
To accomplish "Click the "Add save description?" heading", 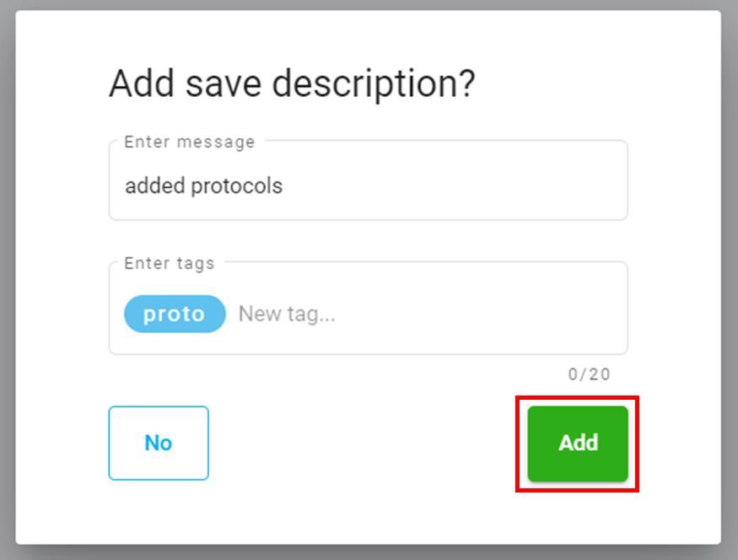I will tap(292, 84).
